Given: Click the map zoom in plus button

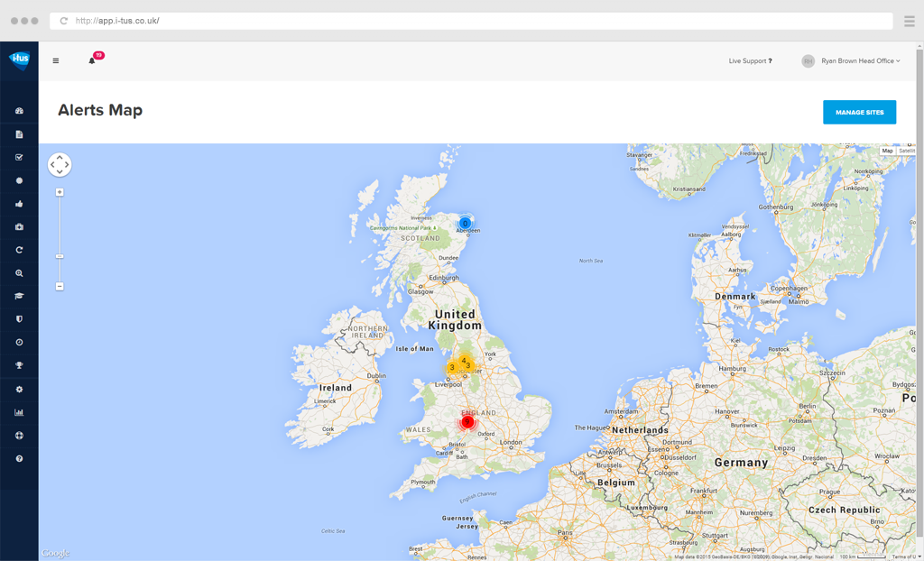Looking at the screenshot, I should click(x=60, y=192).
